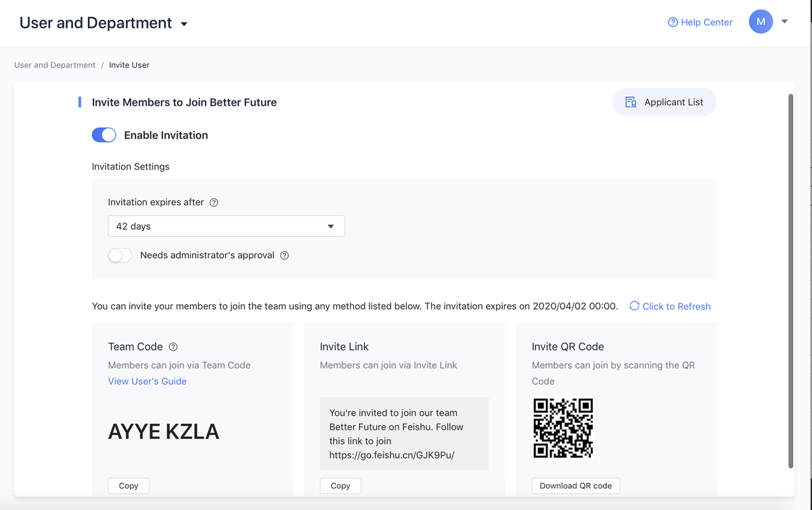Open the account menu arrow beside avatar
Screen dimensions: 812x510
pyautogui.click(x=784, y=22)
